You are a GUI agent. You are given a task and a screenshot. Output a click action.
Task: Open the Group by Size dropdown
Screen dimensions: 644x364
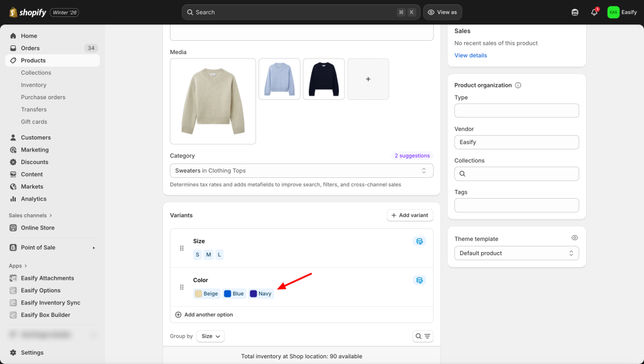210,336
